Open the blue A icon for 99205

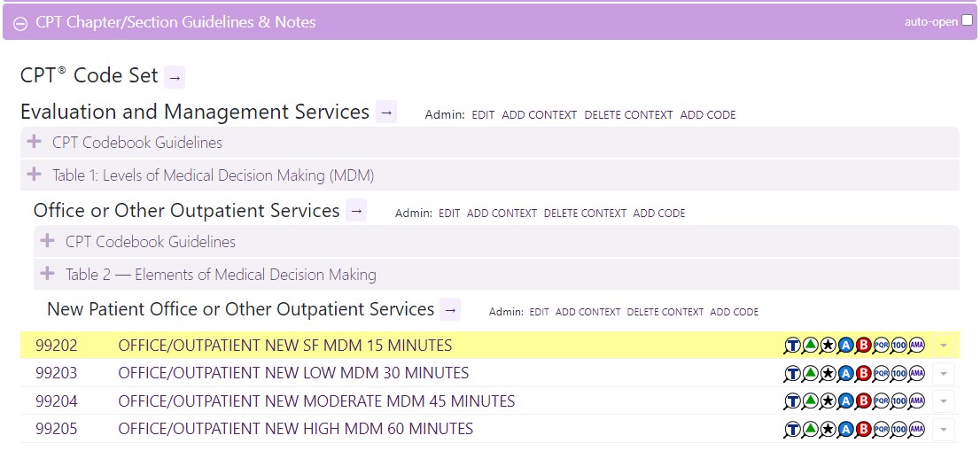pos(845,429)
